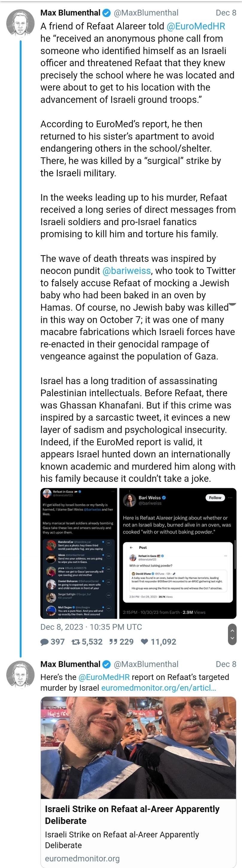Open the full timestamp Dec 8, 2023 10:35 PM UTC
242x868 pixels.
point(91,627)
